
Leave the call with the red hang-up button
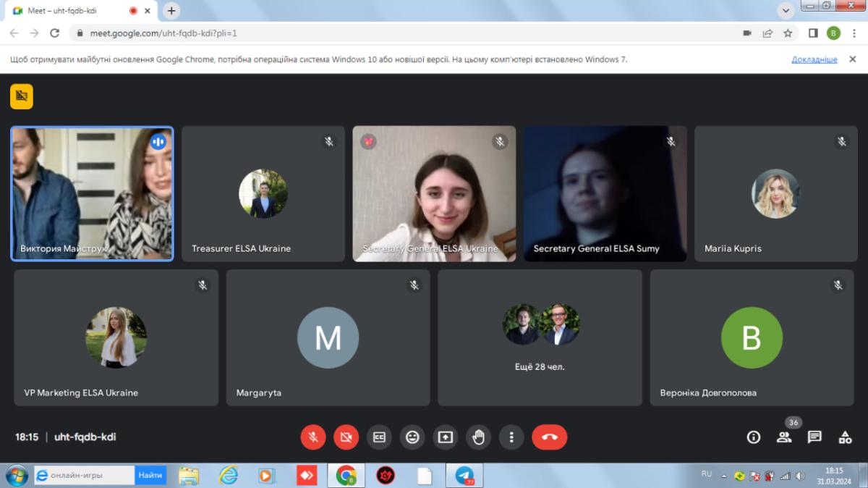coord(550,437)
